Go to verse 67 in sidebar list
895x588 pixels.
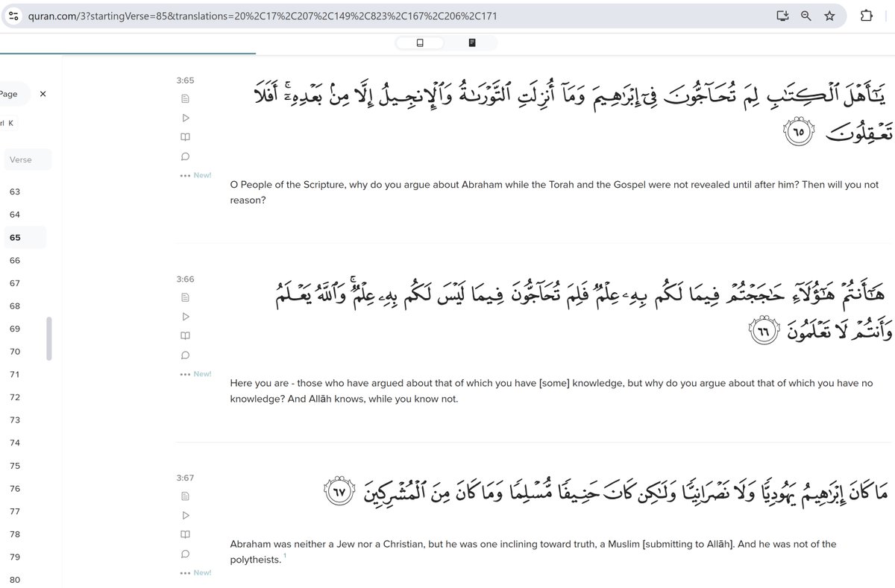coord(16,283)
